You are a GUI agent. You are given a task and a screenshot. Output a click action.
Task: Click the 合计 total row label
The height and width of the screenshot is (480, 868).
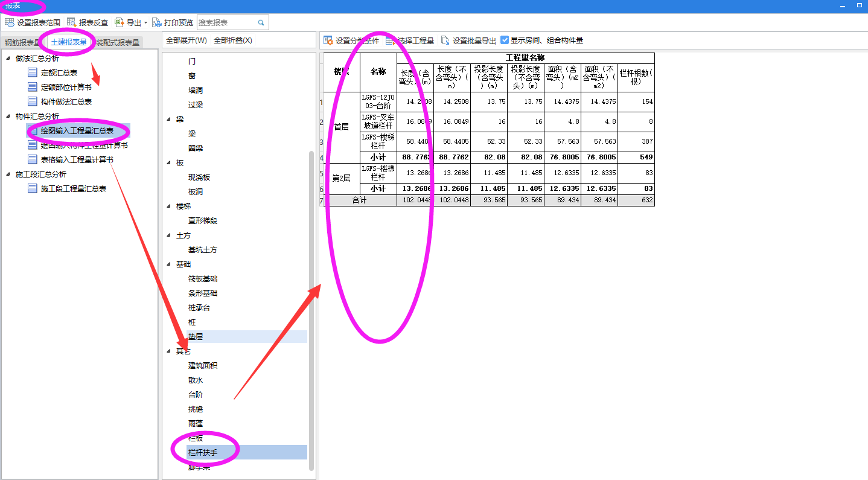pyautogui.click(x=360, y=200)
